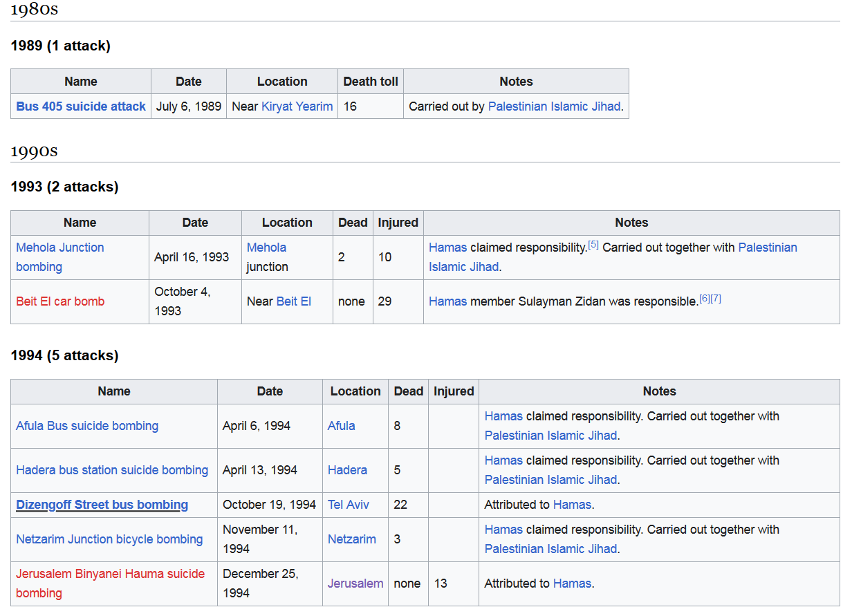
Task: Open Hamas link in the Mehola Junction row
Action: 447,248
